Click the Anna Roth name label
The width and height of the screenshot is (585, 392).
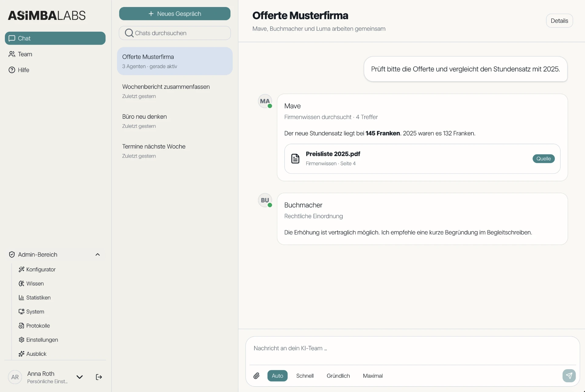[41, 373]
